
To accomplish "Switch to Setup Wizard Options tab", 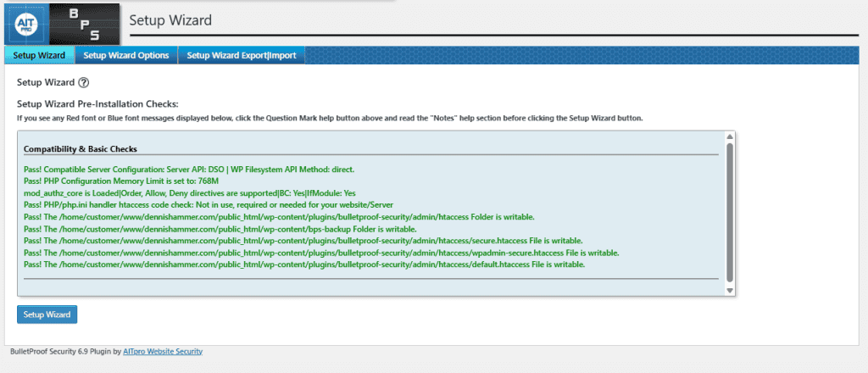I will coord(126,55).
